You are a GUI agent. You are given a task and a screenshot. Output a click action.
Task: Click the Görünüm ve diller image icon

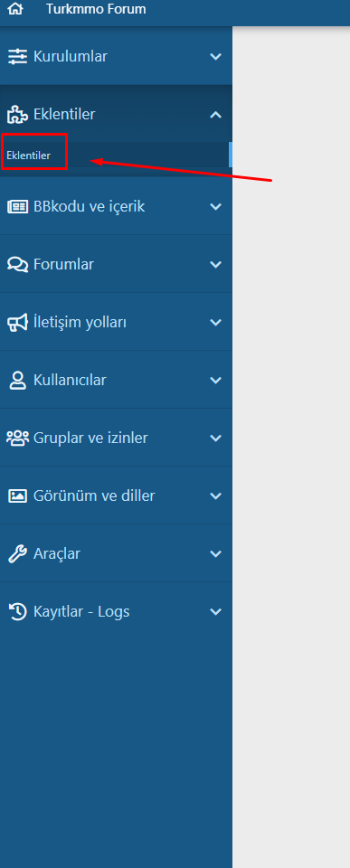[x=17, y=496]
